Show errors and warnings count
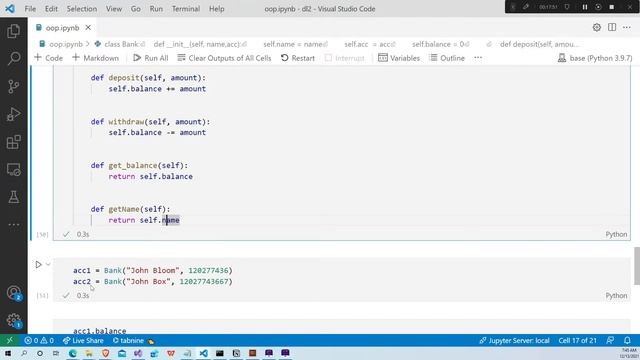The width and height of the screenshot is (640, 360). click(39, 340)
